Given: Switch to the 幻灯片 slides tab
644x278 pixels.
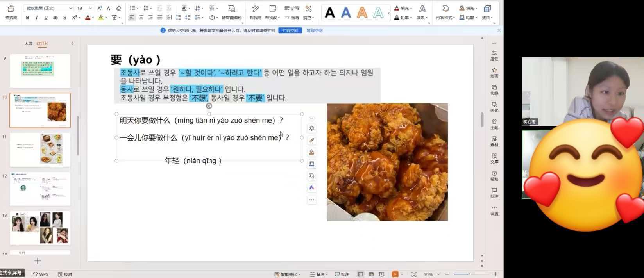Looking at the screenshot, I should (x=42, y=43).
